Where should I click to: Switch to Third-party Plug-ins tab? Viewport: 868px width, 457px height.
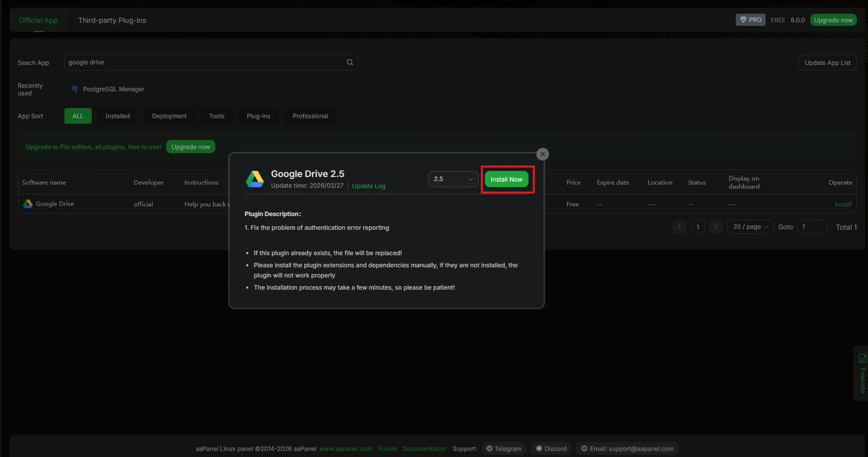point(112,20)
